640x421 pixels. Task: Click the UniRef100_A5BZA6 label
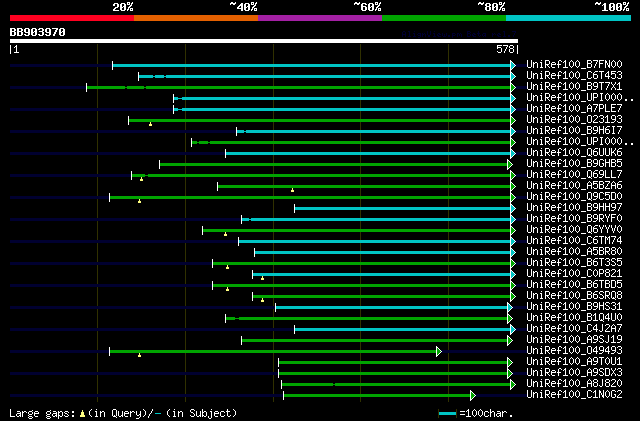(x=574, y=186)
